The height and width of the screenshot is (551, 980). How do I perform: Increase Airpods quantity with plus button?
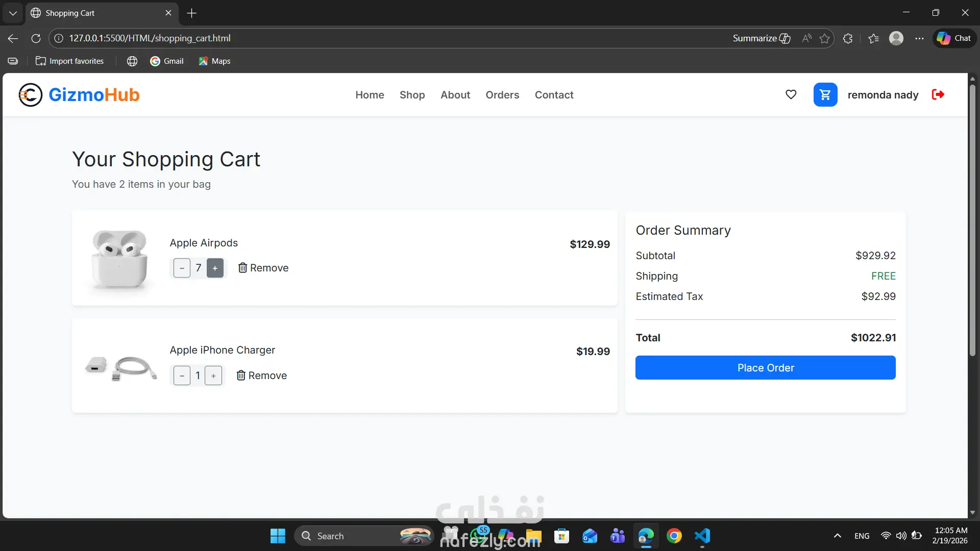click(x=215, y=268)
